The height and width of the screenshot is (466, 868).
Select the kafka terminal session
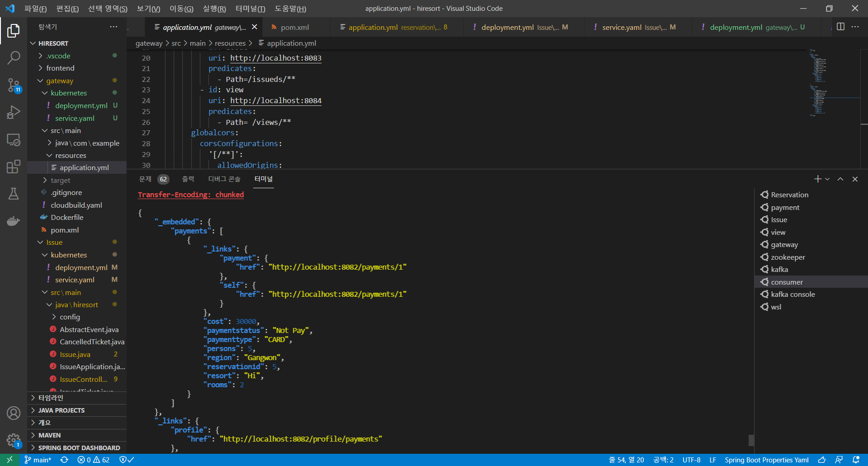point(779,269)
